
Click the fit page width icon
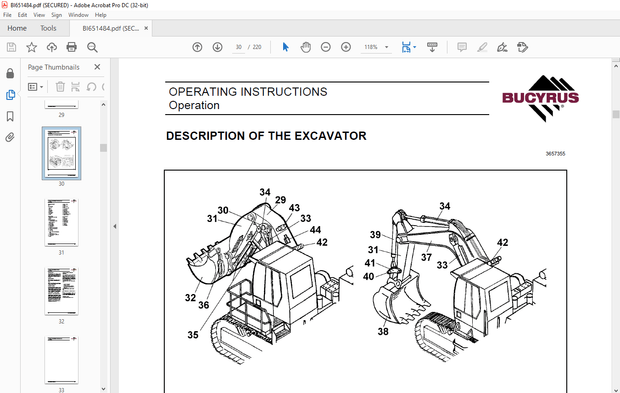406,47
